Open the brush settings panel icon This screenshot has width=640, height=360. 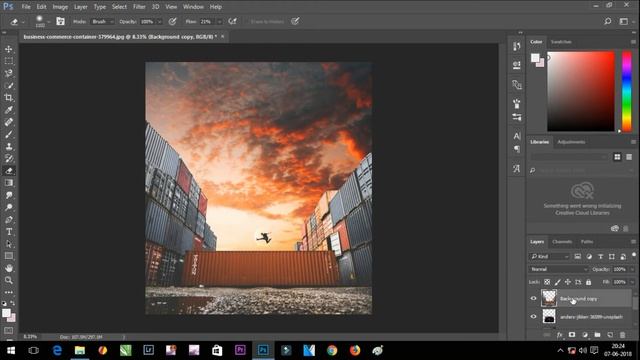click(x=60, y=21)
